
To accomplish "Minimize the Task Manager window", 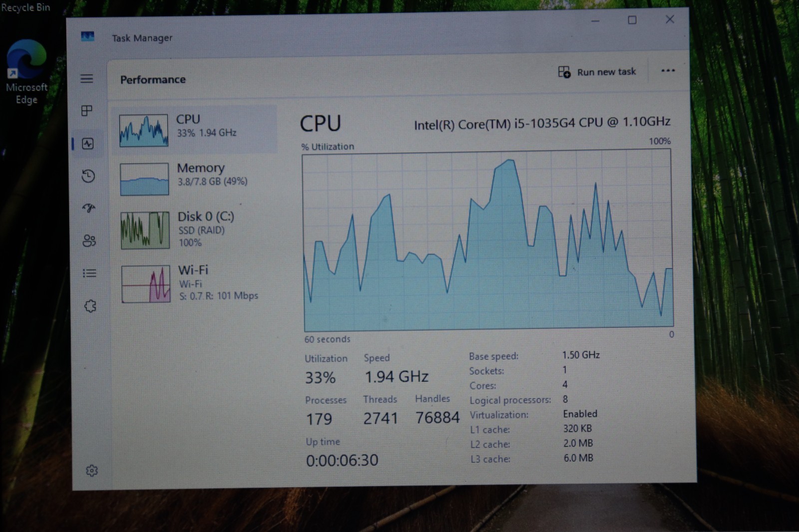I will point(595,21).
